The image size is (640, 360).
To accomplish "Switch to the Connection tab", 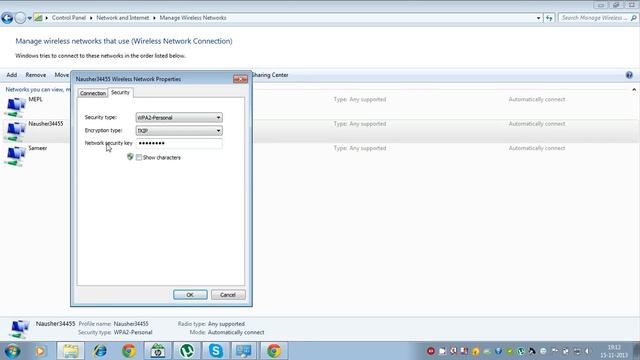I will pos(93,93).
